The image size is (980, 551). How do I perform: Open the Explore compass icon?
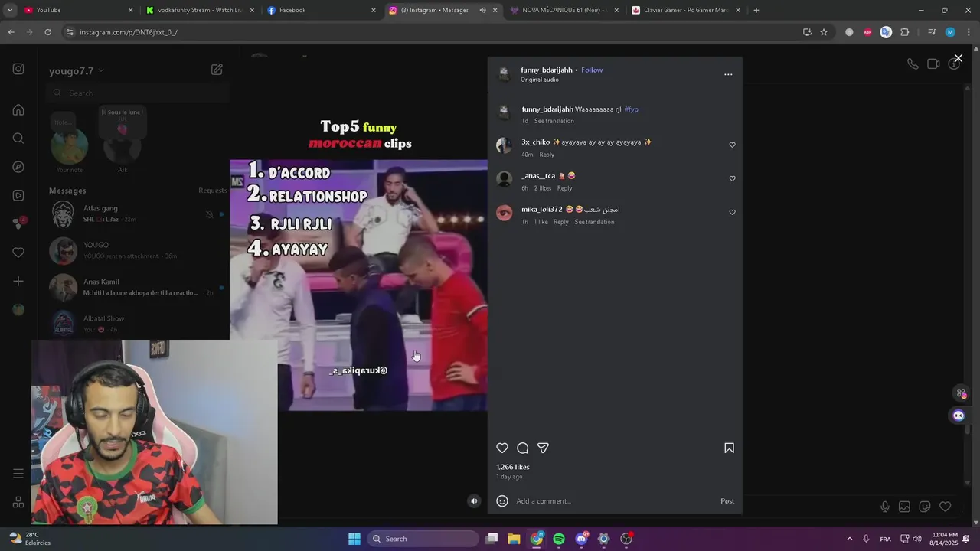[18, 167]
